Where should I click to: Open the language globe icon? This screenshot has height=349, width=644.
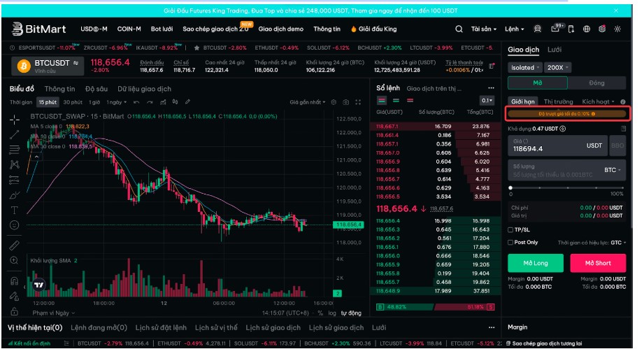click(x=587, y=29)
